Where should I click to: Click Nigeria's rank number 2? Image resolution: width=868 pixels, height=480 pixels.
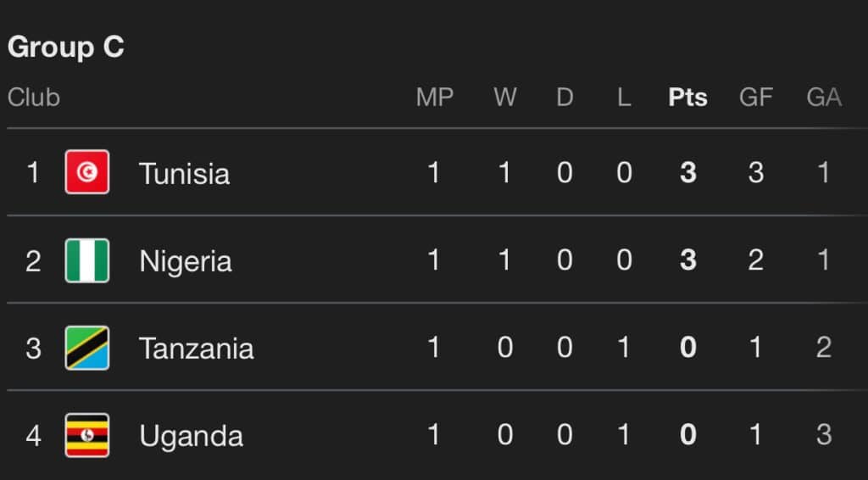coord(33,260)
